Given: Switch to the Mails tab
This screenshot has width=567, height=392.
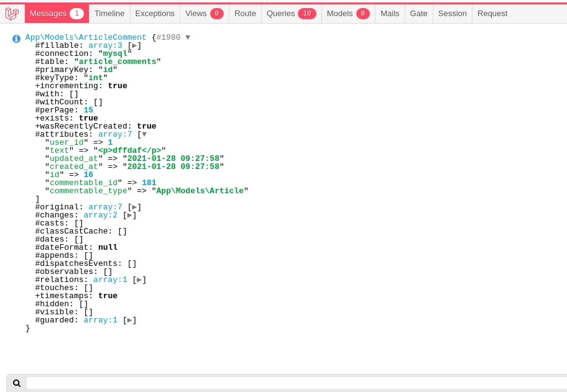Looking at the screenshot, I should point(390,14).
